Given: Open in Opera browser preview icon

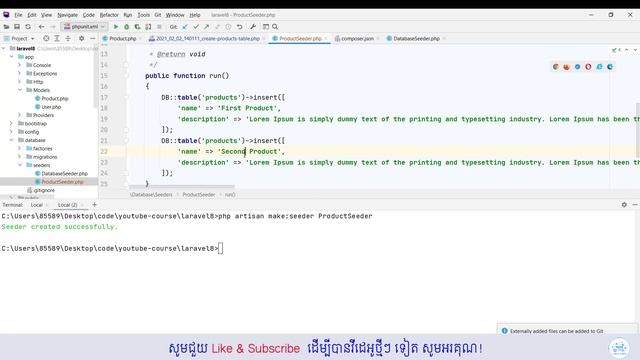Looking at the screenshot, I should (x=588, y=67).
